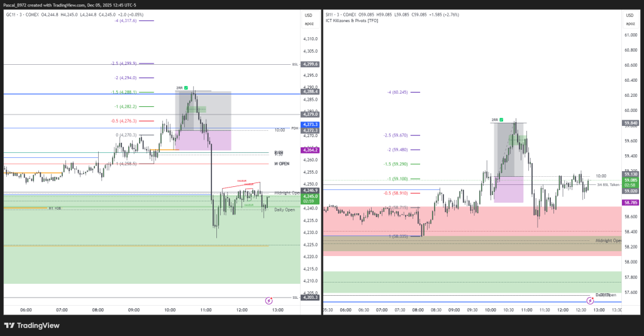The width and height of the screenshot is (644, 336).
Task: Click the green 2RR checkmark on gold chart
Action: pos(186,87)
